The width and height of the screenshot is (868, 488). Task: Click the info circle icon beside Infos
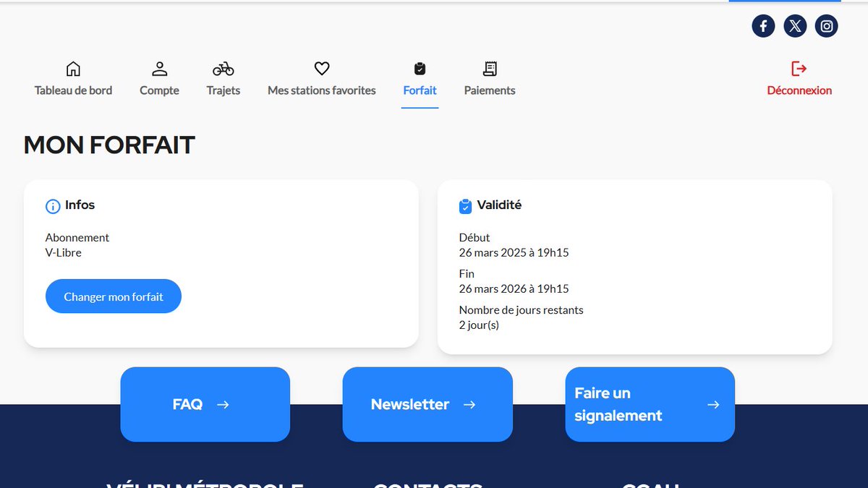[x=53, y=206]
